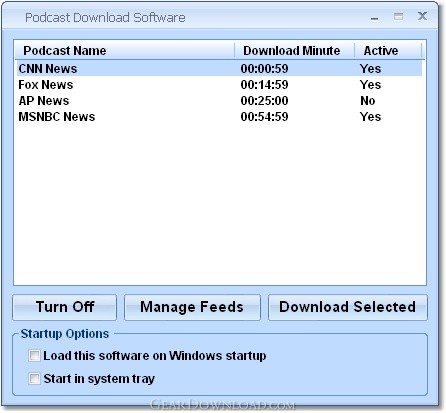Select the AP News podcast row
Image resolution: width=446 pixels, height=413 pixels.
[219, 101]
